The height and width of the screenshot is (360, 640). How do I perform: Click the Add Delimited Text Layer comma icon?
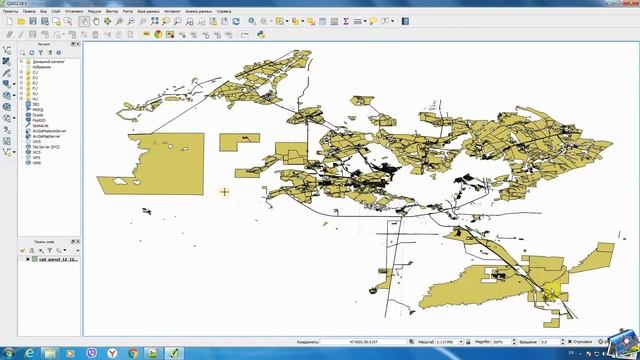tap(7, 130)
